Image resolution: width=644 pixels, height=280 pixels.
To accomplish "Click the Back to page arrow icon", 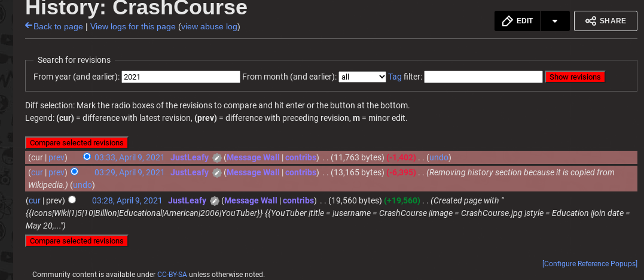I will (x=29, y=26).
